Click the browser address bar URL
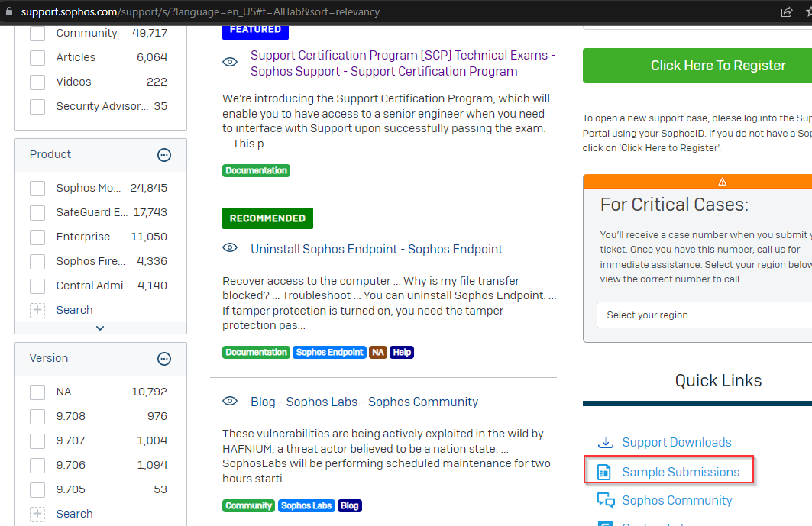The width and height of the screenshot is (812, 526). point(200,11)
